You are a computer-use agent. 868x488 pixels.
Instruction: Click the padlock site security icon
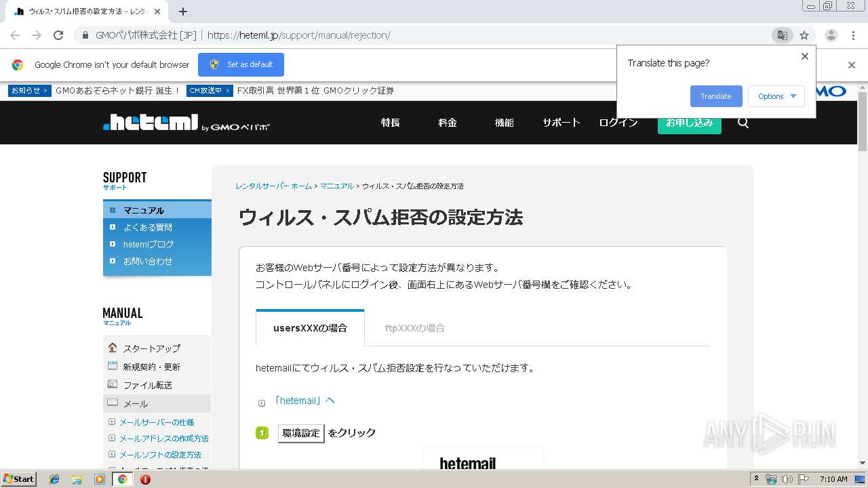[85, 35]
